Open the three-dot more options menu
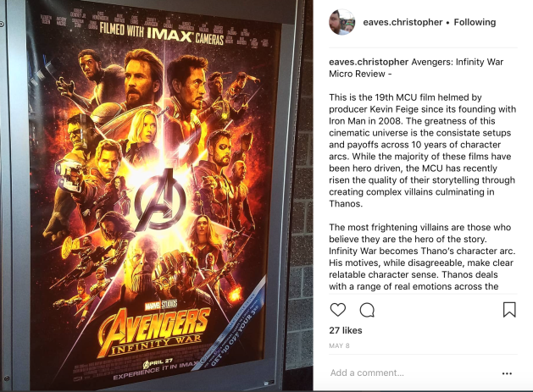The image size is (533, 392). tap(507, 373)
